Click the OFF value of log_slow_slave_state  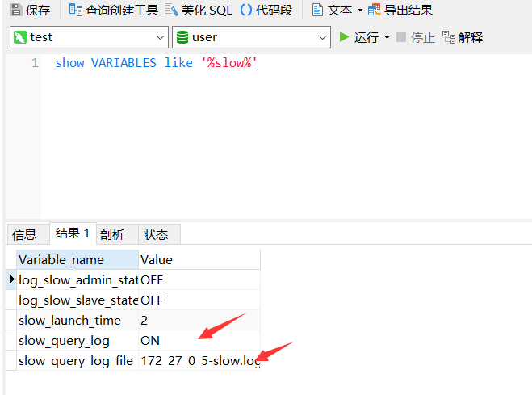[199, 300]
